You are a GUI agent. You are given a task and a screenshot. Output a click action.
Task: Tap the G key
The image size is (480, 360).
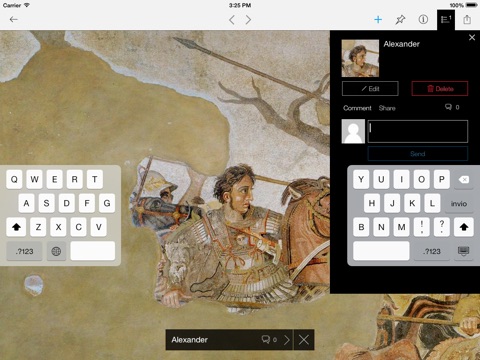[x=107, y=203]
